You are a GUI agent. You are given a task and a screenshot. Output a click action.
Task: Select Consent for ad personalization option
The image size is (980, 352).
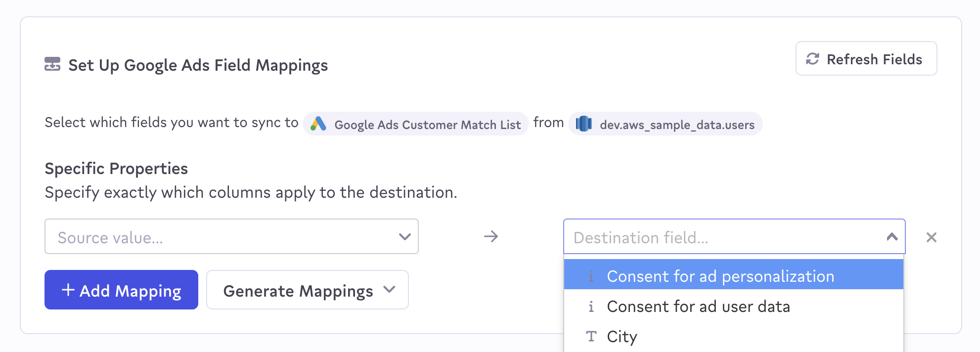[720, 276]
